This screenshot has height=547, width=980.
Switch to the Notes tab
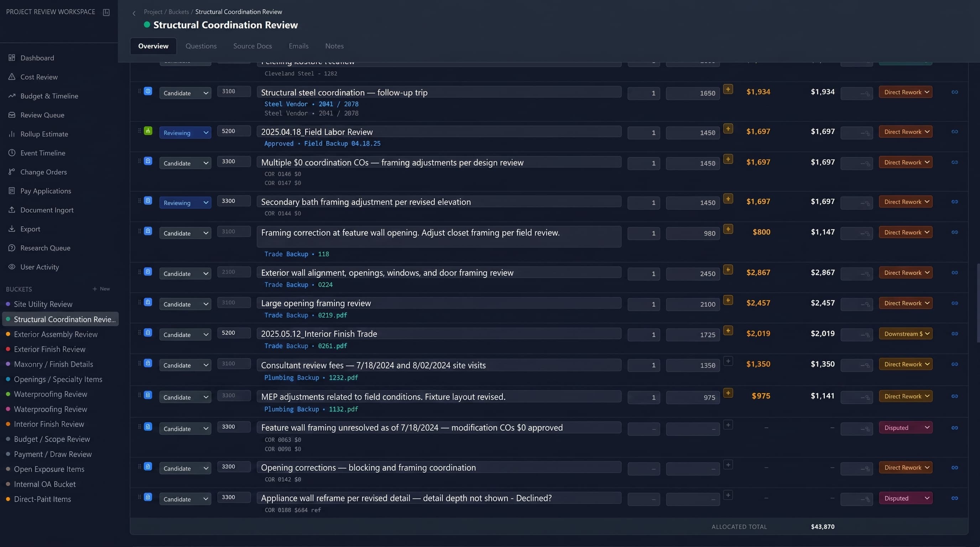(x=334, y=46)
